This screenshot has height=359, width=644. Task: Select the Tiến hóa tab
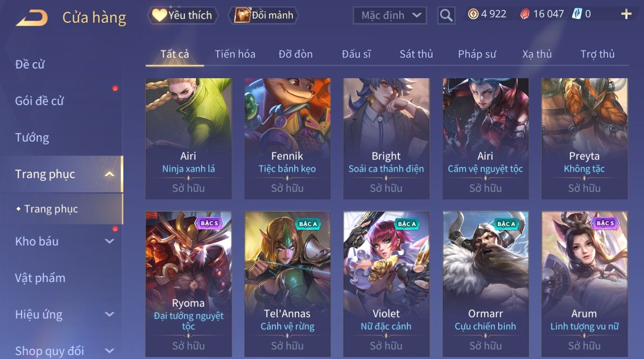(x=235, y=54)
